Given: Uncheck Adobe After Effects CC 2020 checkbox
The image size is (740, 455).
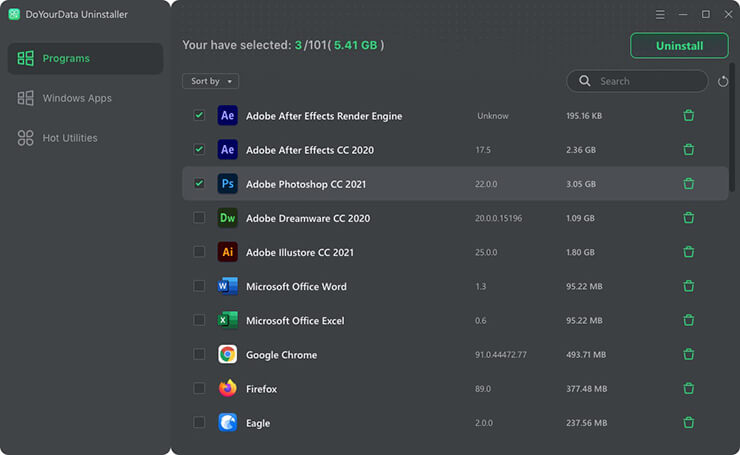Looking at the screenshot, I should [x=199, y=150].
